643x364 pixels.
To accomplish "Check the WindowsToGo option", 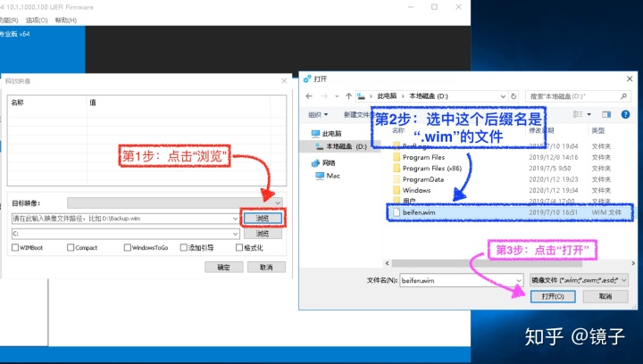I will [128, 247].
